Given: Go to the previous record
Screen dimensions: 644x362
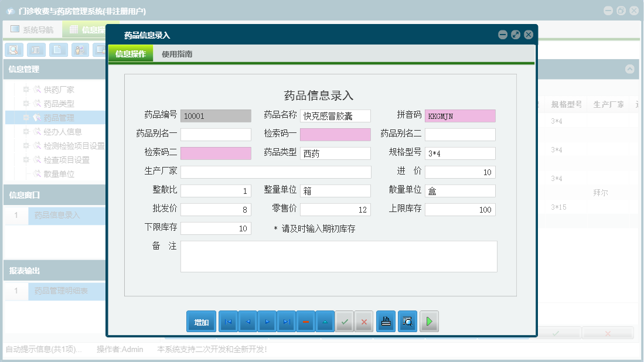Looking at the screenshot, I should 247,321.
